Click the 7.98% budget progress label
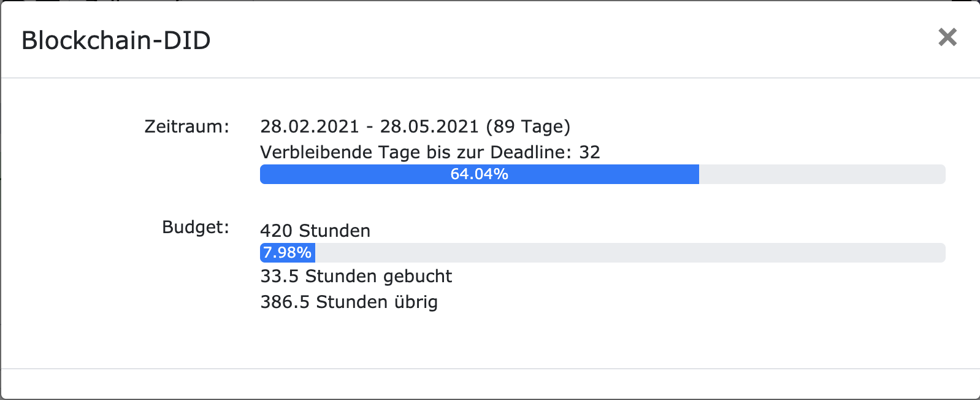The image size is (980, 400). coord(287,253)
